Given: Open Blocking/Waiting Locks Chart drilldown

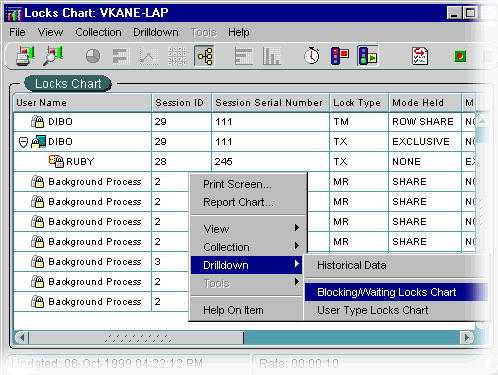Looking at the screenshot, I should pos(396,292).
